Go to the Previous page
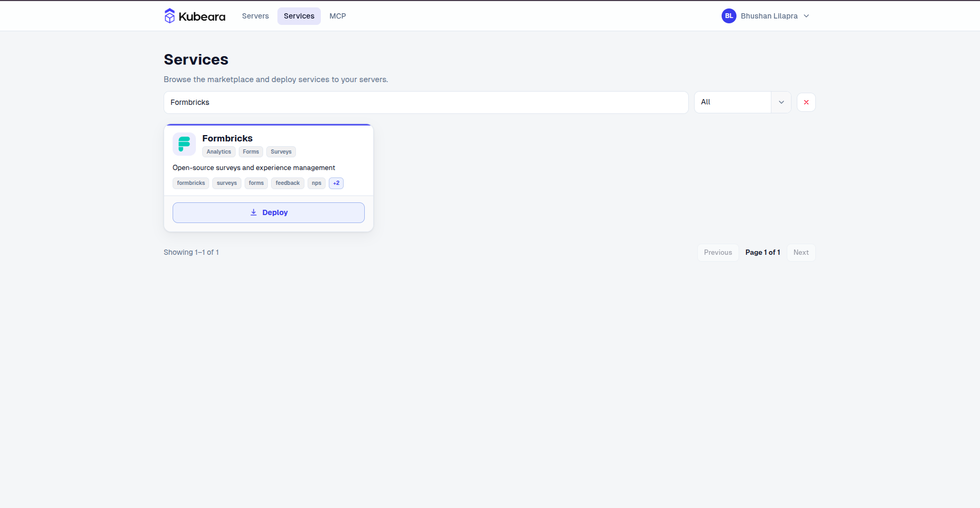Screen dimensions: 980x508 coord(718,253)
